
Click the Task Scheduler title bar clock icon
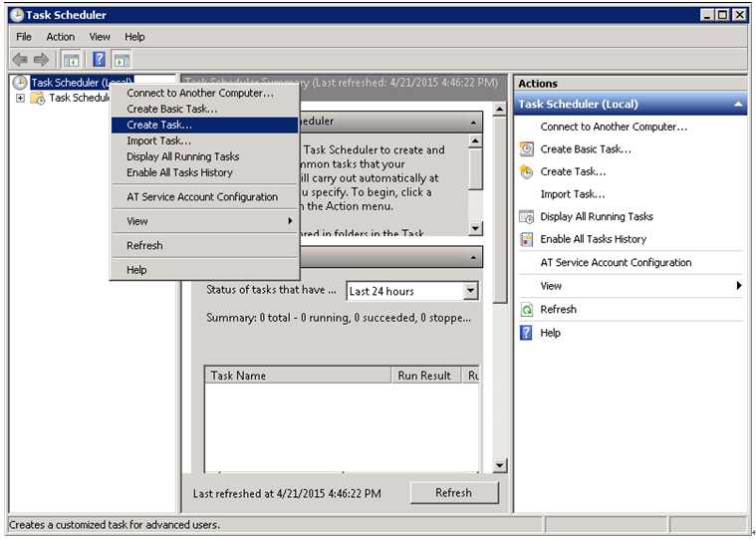(17, 15)
